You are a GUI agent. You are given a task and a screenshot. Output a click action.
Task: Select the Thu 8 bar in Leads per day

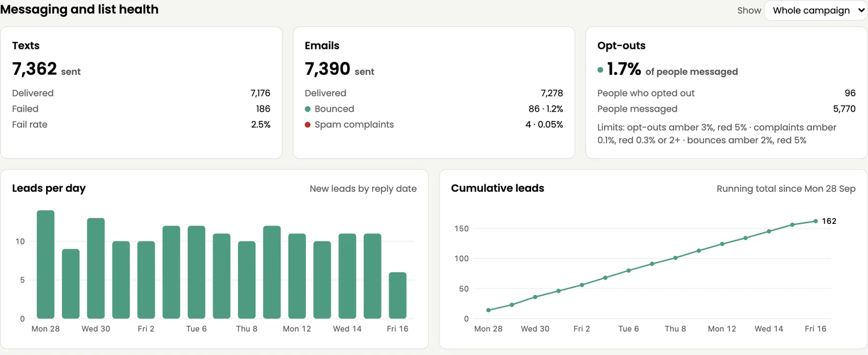pyautogui.click(x=247, y=280)
